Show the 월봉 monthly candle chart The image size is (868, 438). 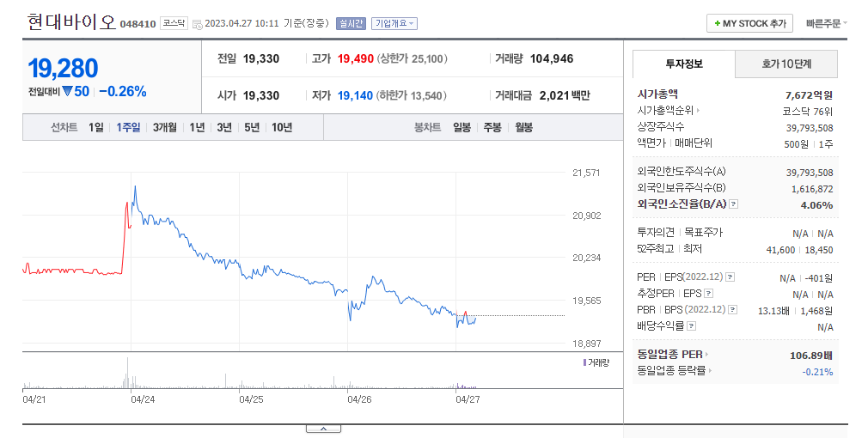click(523, 127)
